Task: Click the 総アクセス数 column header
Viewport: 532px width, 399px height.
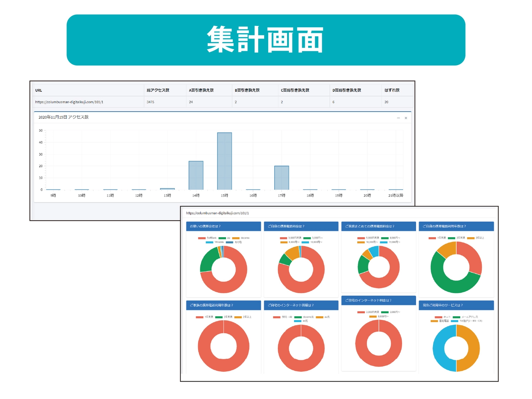Action: tap(158, 90)
